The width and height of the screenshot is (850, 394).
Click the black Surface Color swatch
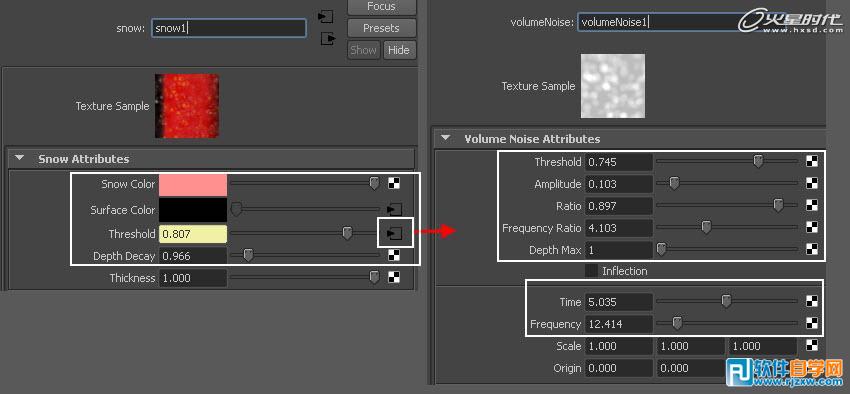point(193,210)
